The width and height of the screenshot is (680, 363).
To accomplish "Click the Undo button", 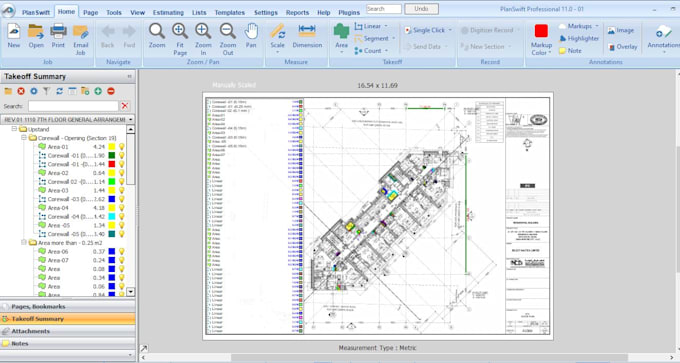I will pos(421,9).
